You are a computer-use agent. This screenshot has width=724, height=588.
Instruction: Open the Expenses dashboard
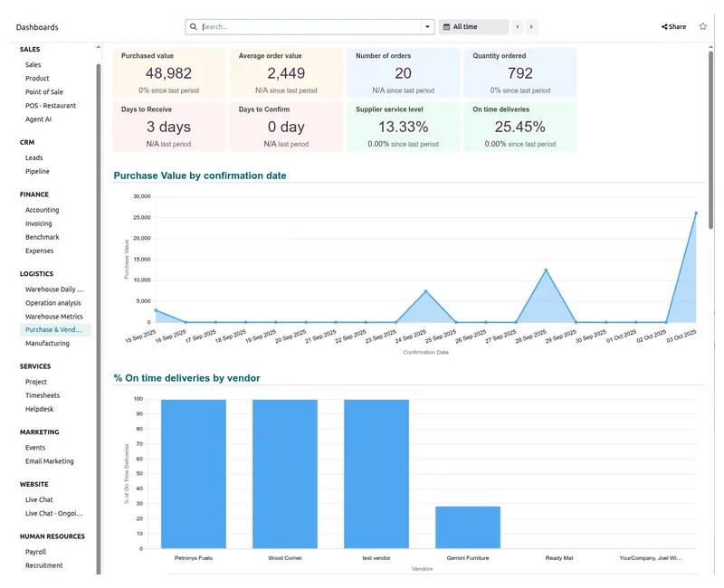pyautogui.click(x=40, y=251)
